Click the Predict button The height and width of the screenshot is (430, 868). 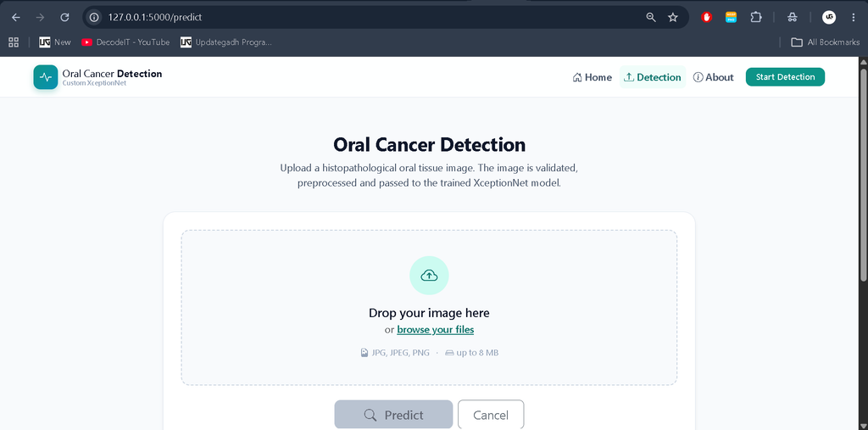393,415
